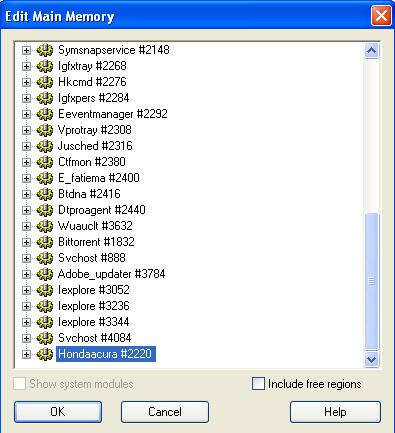Select the Jusched #2316 process entry

point(95,146)
